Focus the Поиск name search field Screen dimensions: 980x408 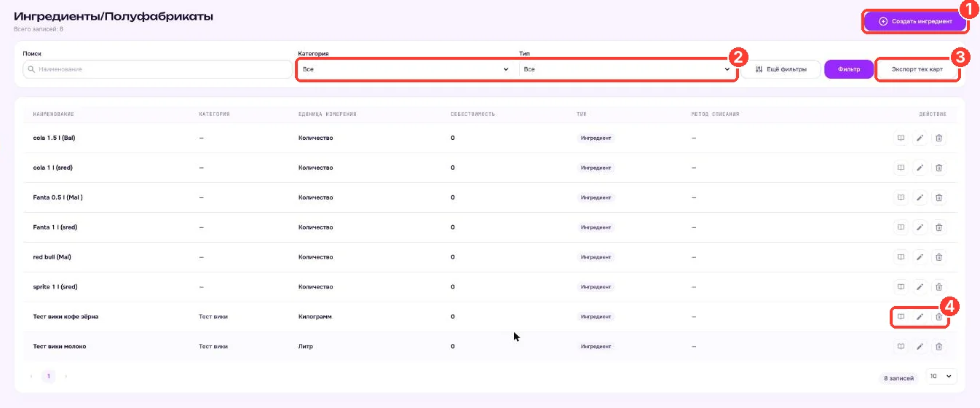pos(157,69)
